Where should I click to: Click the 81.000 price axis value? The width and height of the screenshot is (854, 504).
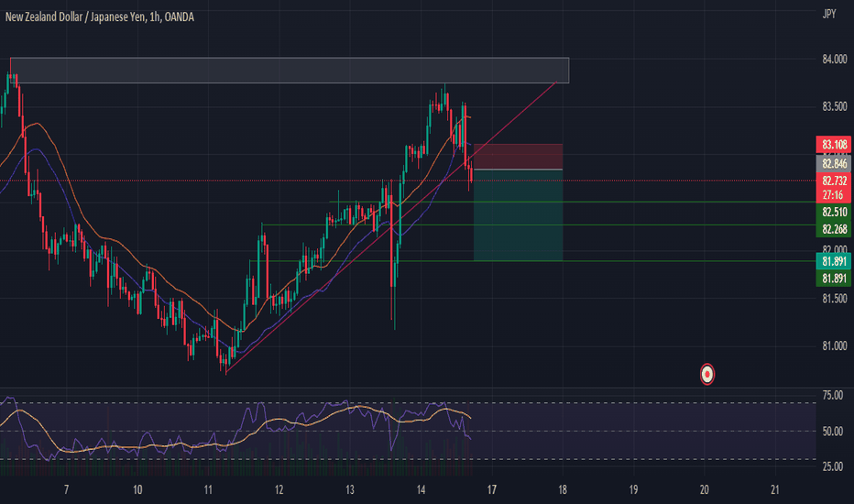coord(835,346)
